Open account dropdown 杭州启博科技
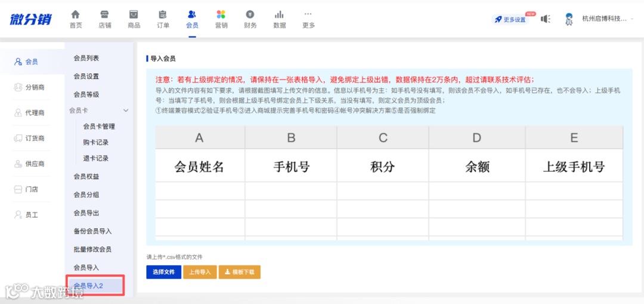This screenshot has height=304, width=644. (608, 19)
